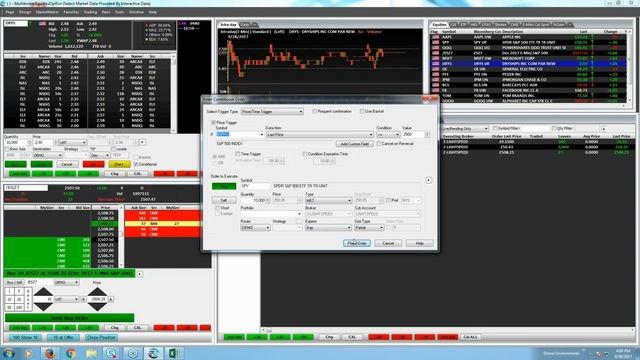
Task: Click yellow Short button in stock ticket
Action: 119,164
